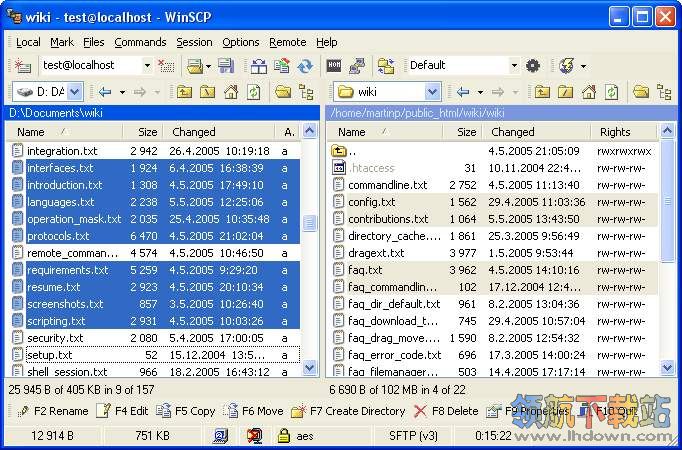
Task: Open the Options menu
Action: (241, 42)
